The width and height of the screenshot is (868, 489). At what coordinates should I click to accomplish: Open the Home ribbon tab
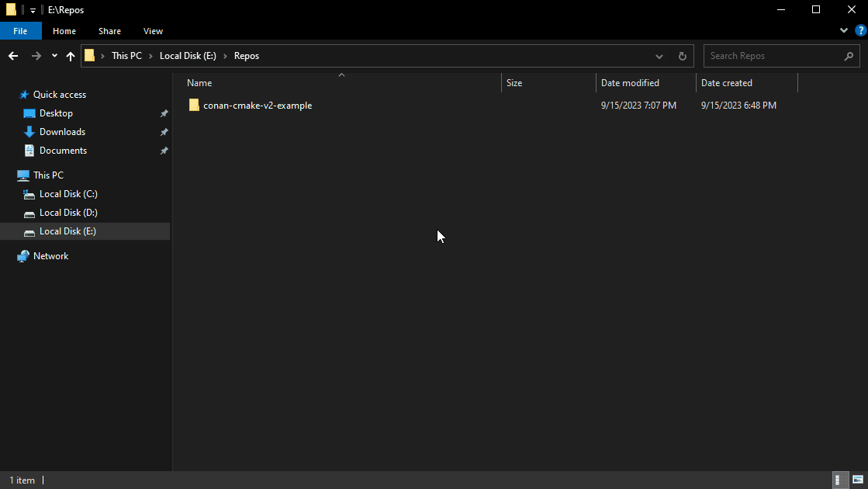tap(64, 31)
